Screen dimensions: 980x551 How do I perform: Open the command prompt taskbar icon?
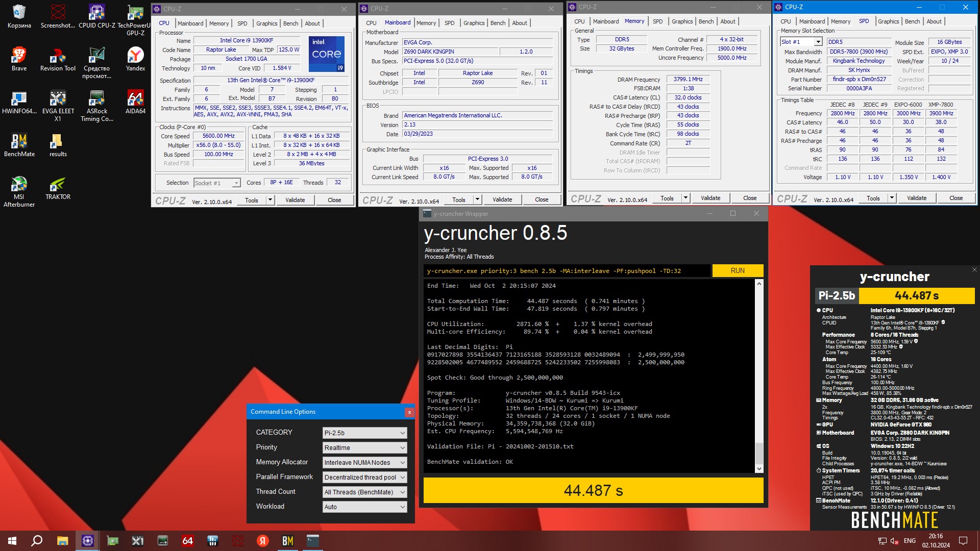pyautogui.click(x=312, y=541)
